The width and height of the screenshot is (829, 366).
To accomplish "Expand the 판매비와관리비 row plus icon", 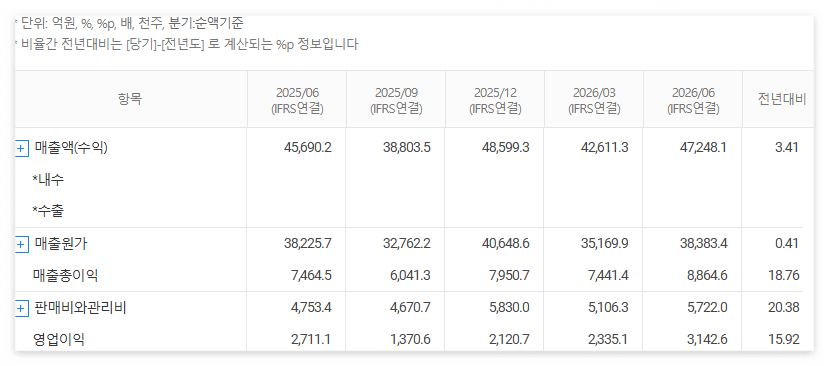I will click(21, 308).
